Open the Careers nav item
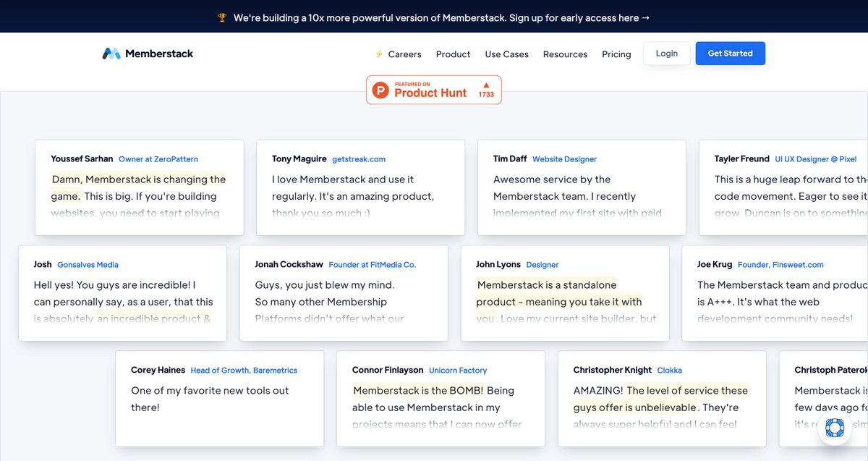868x461 pixels. (x=404, y=54)
